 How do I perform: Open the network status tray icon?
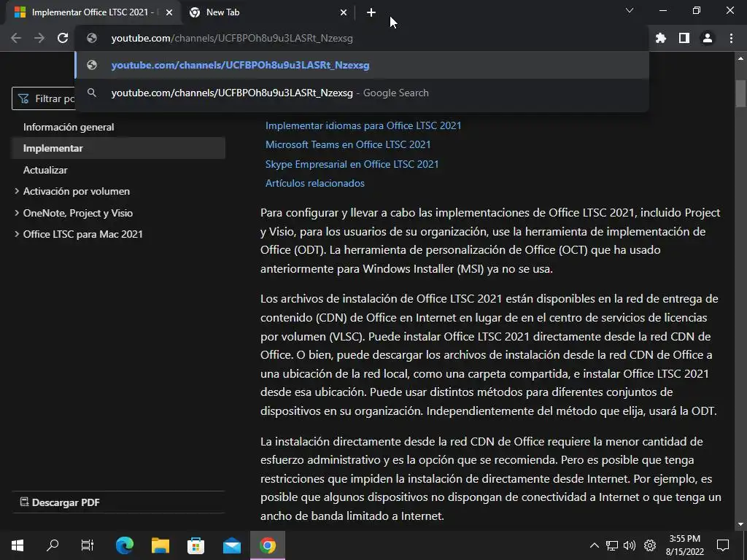[612, 545]
